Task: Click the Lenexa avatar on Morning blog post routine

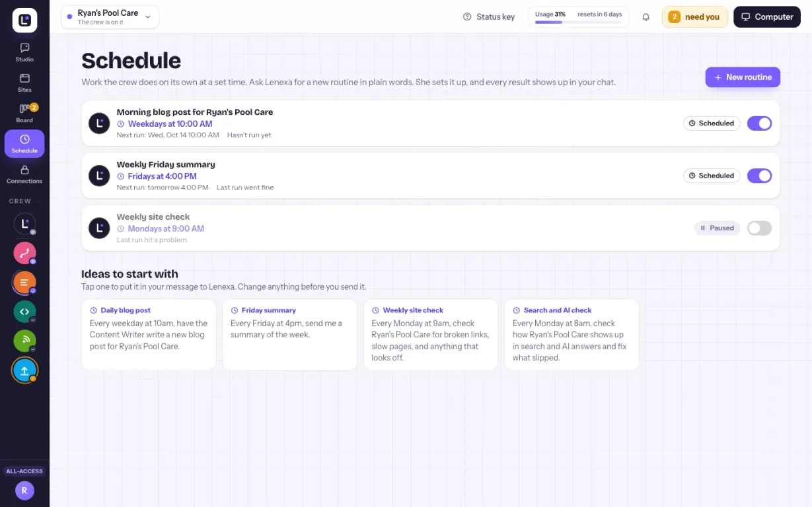Action: tap(99, 123)
